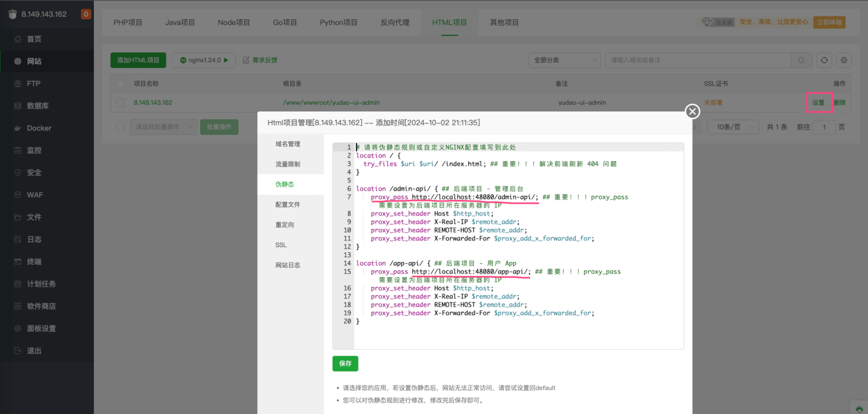This screenshot has height=414, width=868.
Task: Click the WAF shield sidebar item
Action: pos(34,195)
